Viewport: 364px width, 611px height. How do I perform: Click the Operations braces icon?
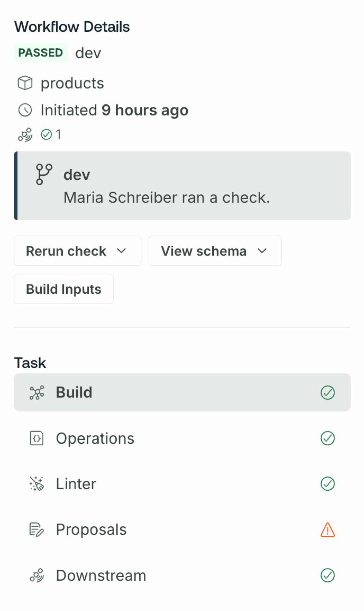coord(37,438)
